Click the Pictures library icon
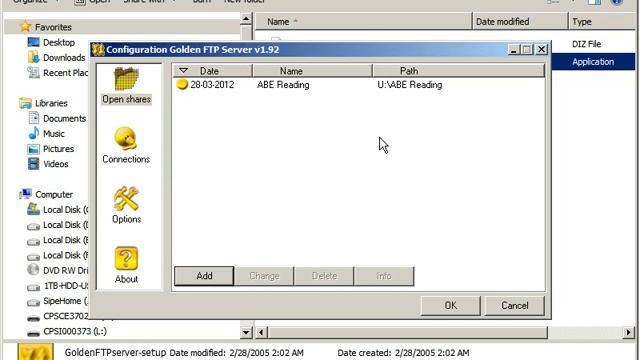 pos(33,149)
